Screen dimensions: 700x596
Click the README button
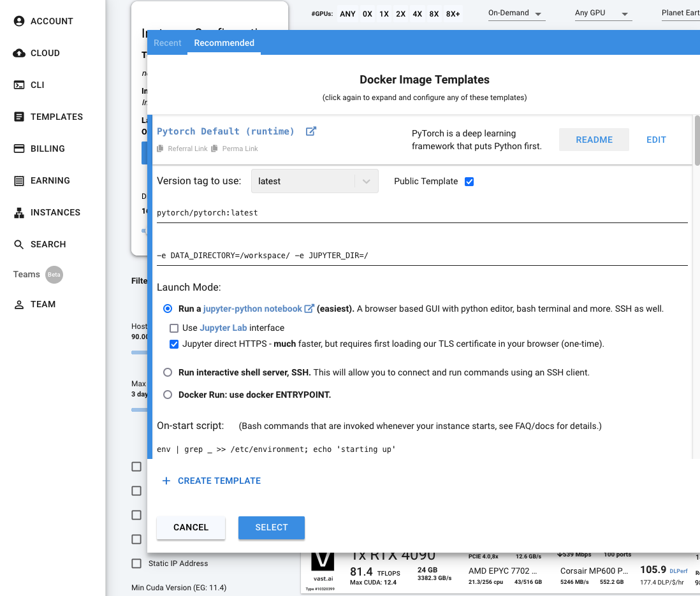click(594, 140)
